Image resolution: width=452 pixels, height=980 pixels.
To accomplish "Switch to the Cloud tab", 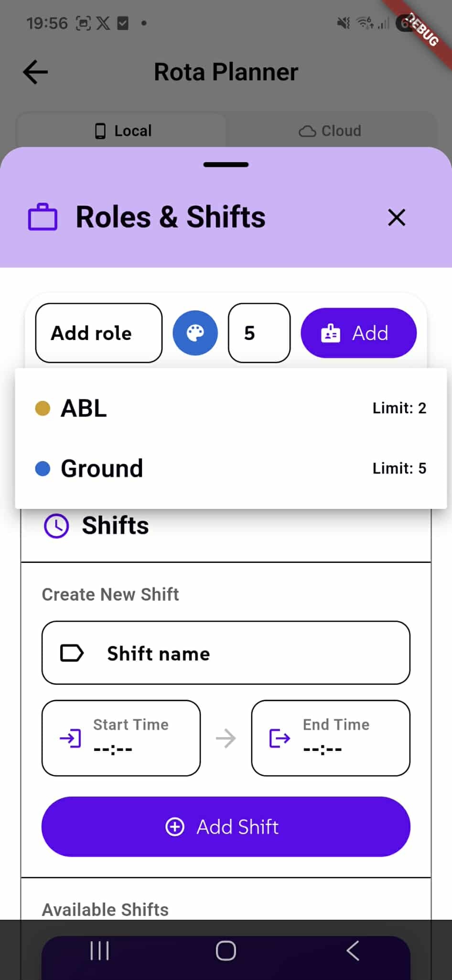I will tap(330, 131).
